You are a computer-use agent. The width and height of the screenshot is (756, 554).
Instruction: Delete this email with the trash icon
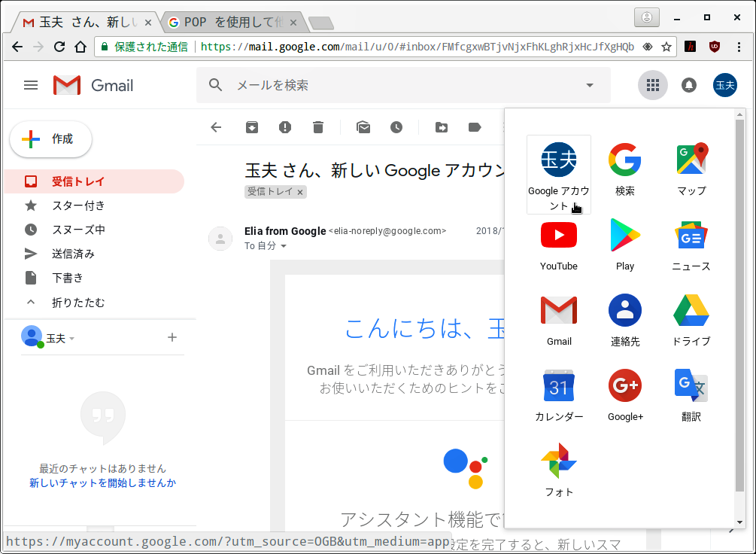click(318, 127)
